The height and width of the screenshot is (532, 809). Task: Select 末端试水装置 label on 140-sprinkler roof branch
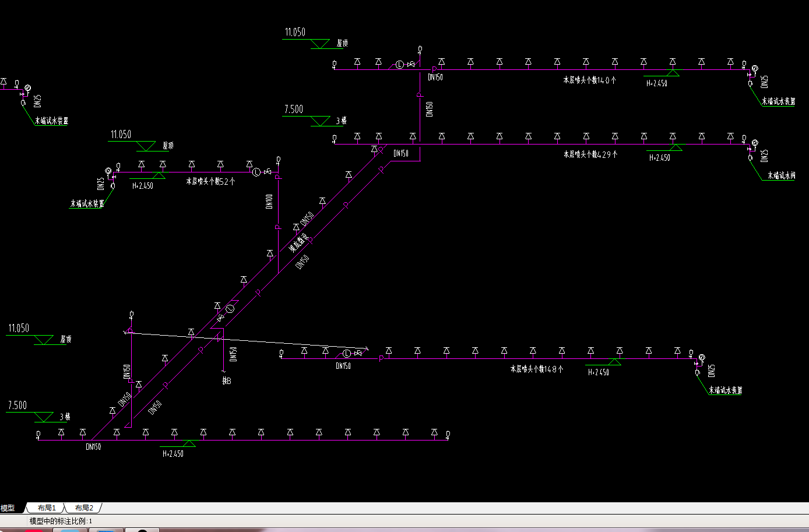click(779, 101)
